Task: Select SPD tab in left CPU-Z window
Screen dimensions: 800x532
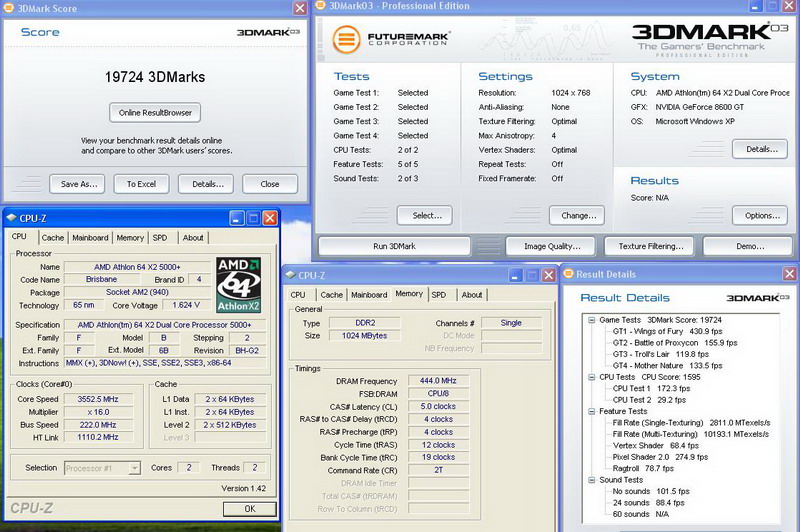Action: click(160, 238)
